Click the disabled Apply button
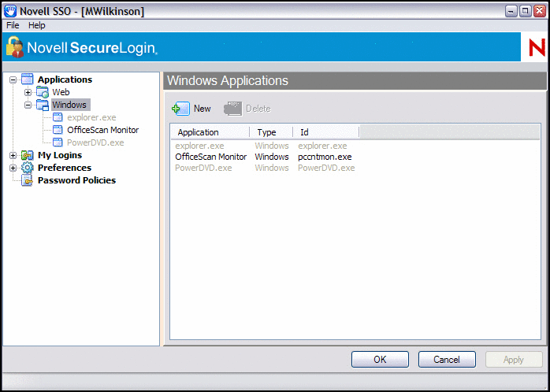550x392 pixels. [514, 360]
